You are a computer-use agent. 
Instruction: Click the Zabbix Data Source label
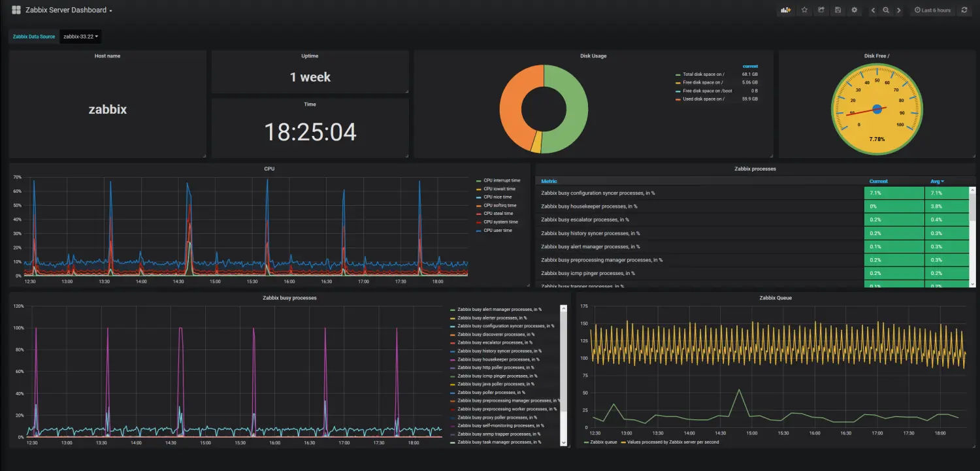pos(34,37)
